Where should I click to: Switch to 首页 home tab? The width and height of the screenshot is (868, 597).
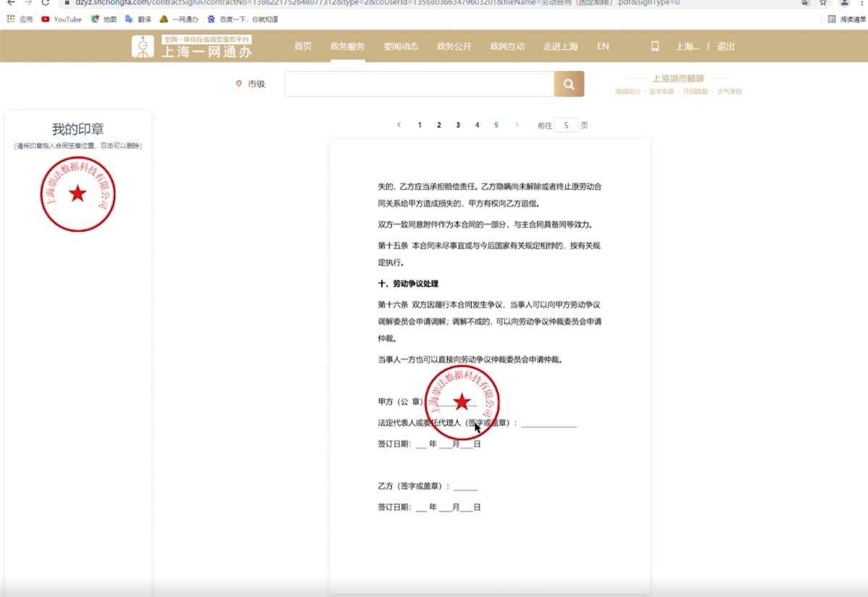tap(303, 46)
